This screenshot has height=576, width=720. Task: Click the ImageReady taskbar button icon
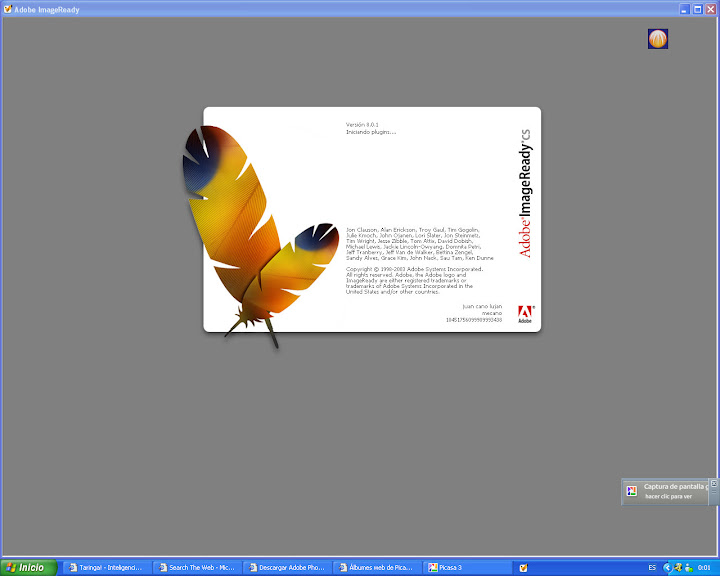coord(523,568)
